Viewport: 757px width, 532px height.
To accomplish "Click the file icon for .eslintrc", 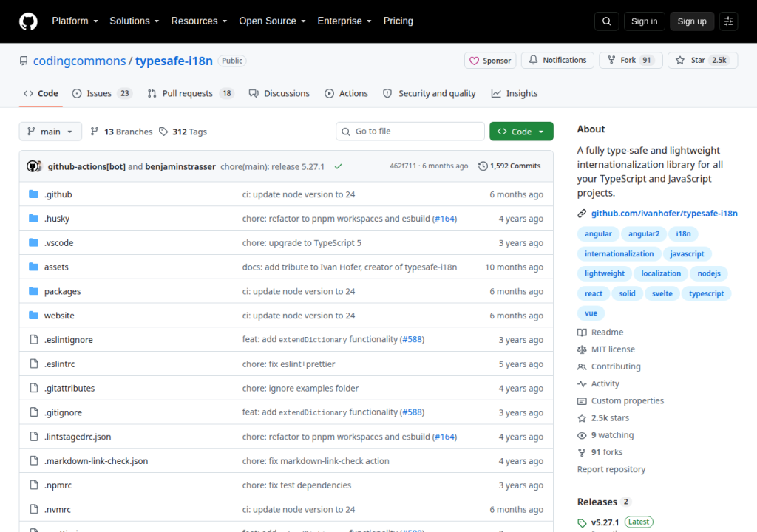I will (x=33, y=364).
